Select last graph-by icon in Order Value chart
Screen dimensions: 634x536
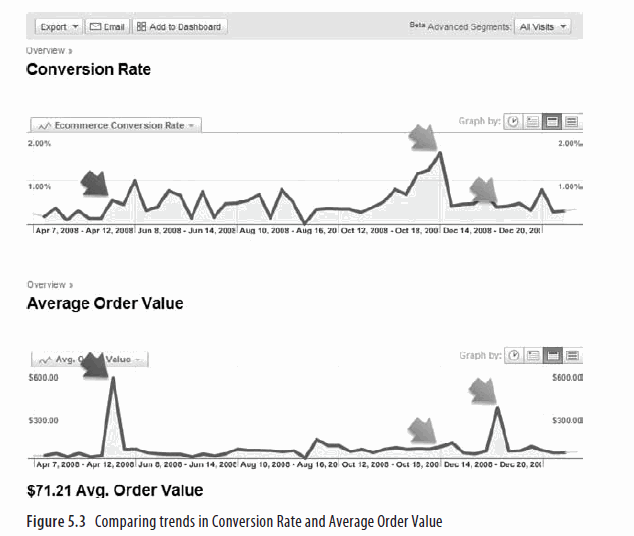click(x=571, y=355)
